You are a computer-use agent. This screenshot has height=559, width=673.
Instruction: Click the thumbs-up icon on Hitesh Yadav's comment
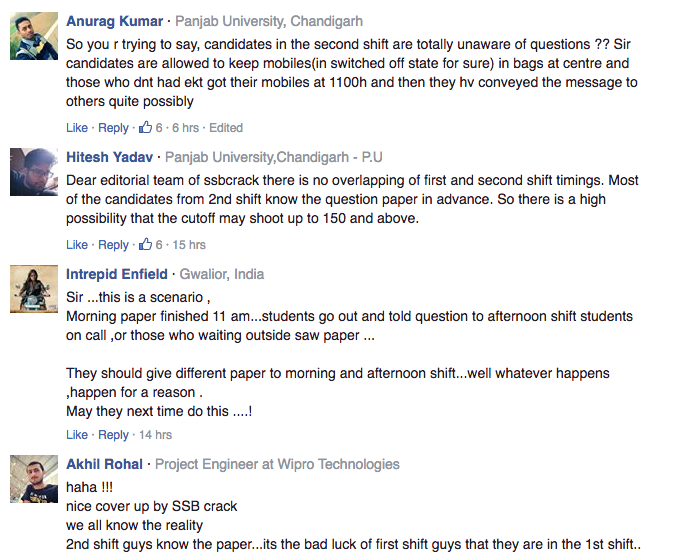click(x=145, y=244)
